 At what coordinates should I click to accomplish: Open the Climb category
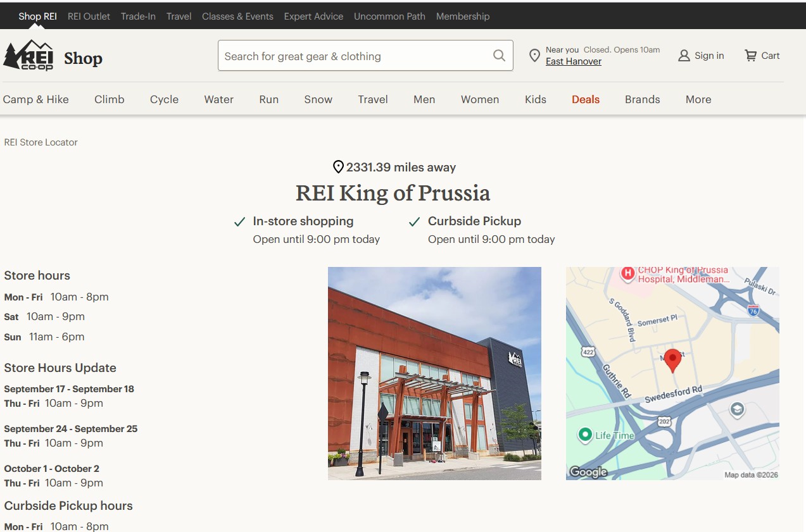pos(110,99)
